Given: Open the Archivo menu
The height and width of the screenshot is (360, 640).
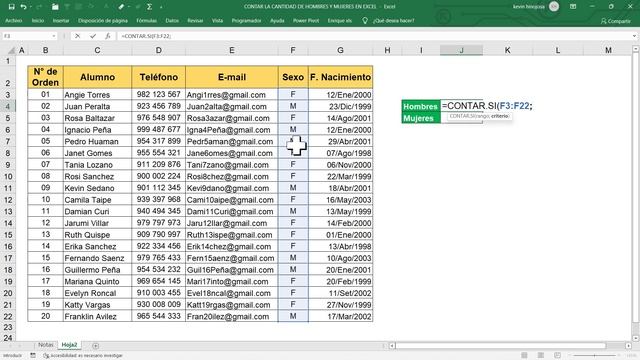Looking at the screenshot, I should [13, 20].
